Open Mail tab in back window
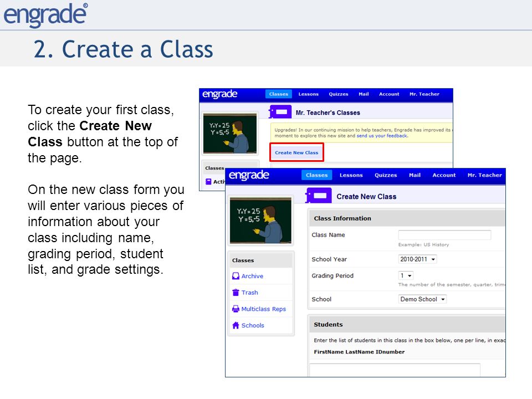 point(364,94)
